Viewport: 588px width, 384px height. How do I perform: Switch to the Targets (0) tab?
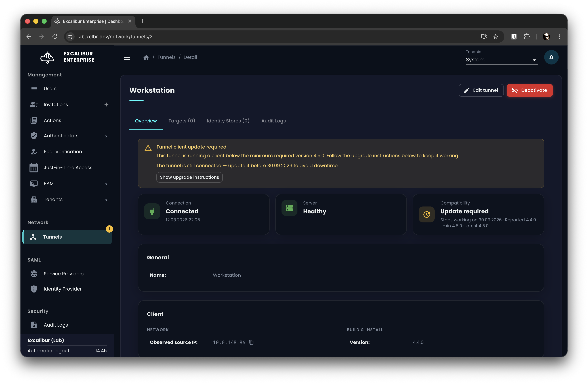[182, 121]
